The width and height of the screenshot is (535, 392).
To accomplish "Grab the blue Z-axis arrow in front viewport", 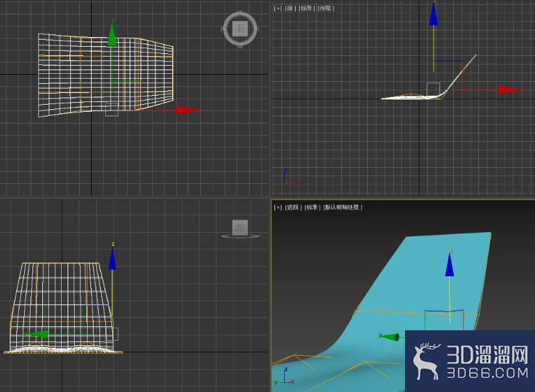I will pos(434,14).
